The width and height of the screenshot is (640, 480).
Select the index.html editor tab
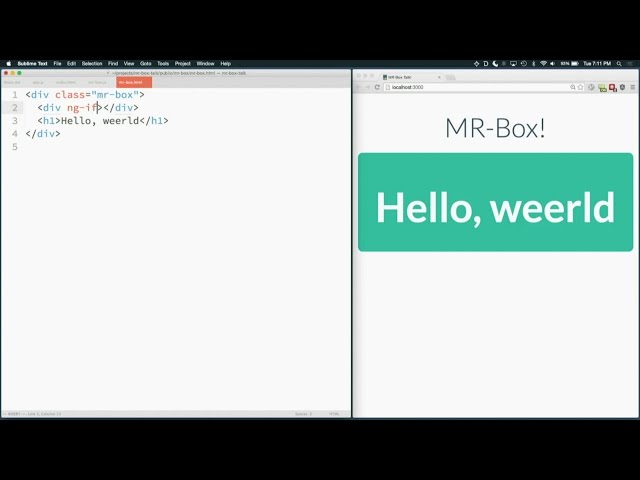[66, 82]
